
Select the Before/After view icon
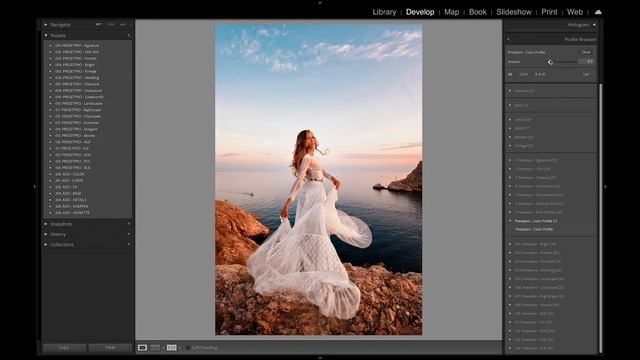[x=171, y=348]
